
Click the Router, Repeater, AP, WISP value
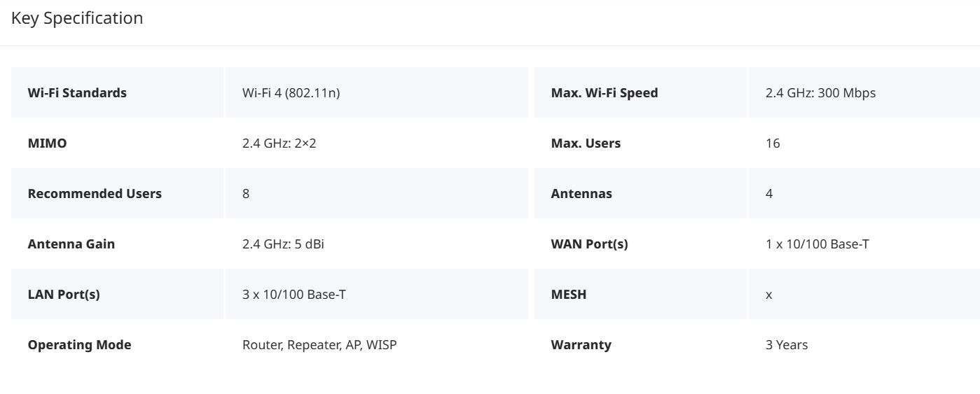click(319, 344)
